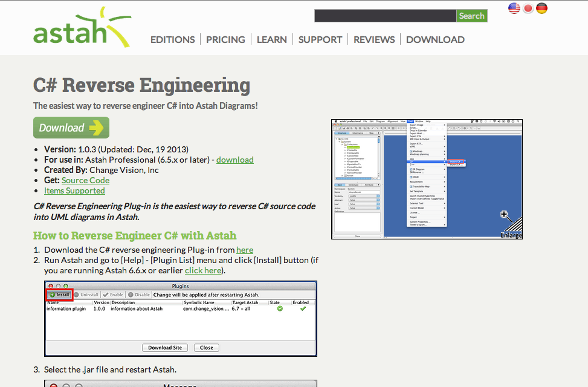Open the DOWNLOAD menu
This screenshot has width=588, height=387.
tap(435, 39)
